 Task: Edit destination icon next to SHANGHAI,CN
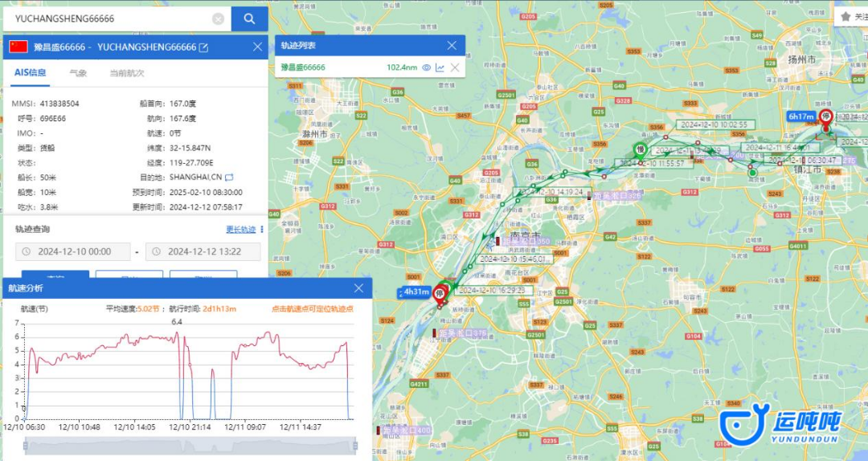229,177
